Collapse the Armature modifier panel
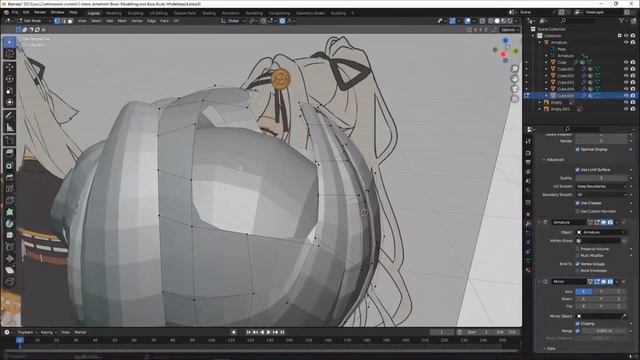Image resolution: width=640 pixels, height=360 pixels. click(x=540, y=222)
